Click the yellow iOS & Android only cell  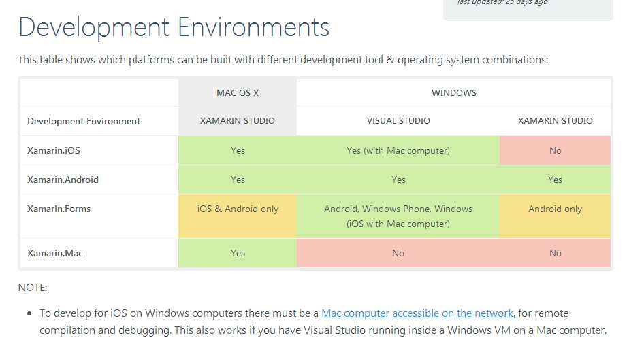(238, 209)
